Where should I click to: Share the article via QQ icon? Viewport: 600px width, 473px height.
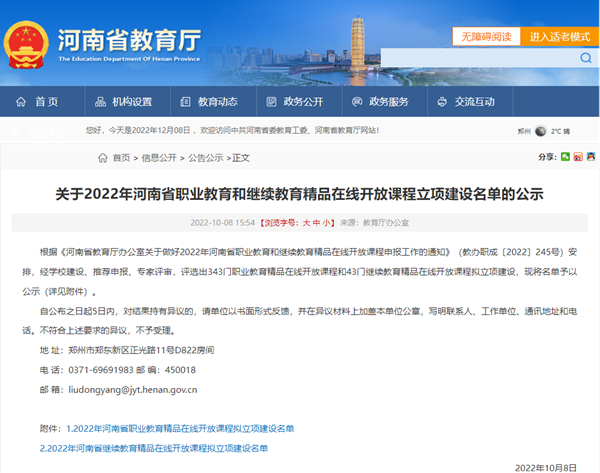click(592, 157)
